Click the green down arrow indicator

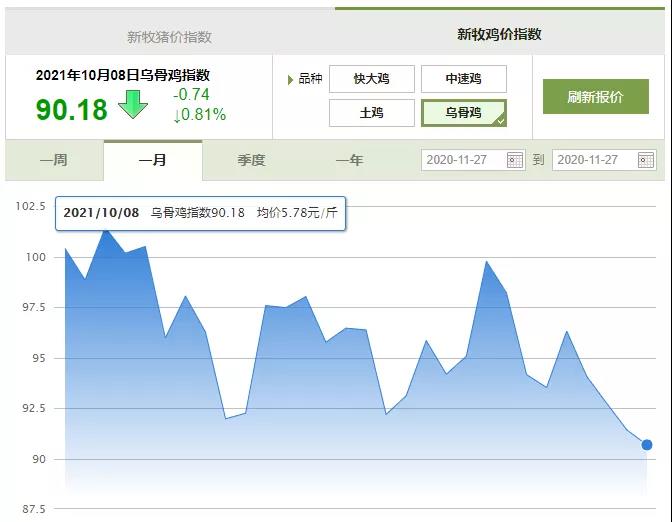tap(133, 104)
